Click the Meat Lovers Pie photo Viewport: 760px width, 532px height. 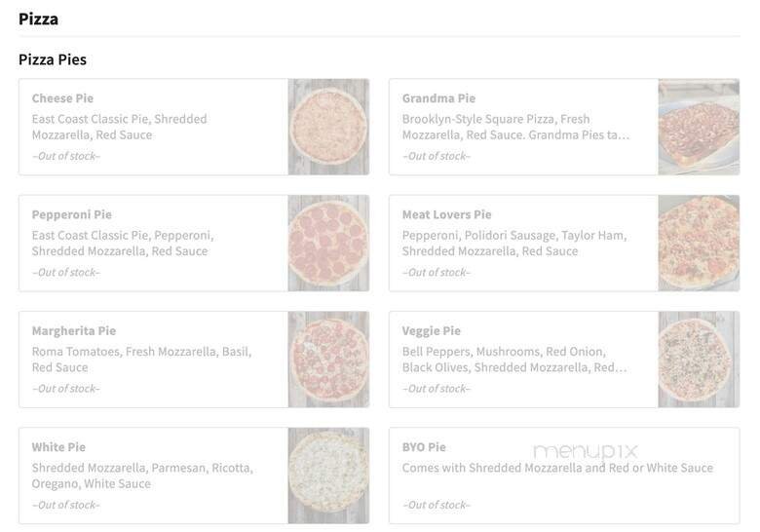[699, 243]
